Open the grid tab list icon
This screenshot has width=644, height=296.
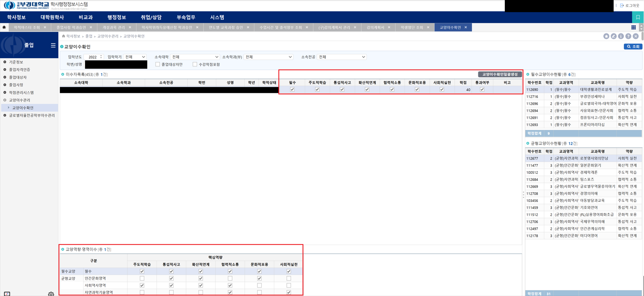(634, 28)
